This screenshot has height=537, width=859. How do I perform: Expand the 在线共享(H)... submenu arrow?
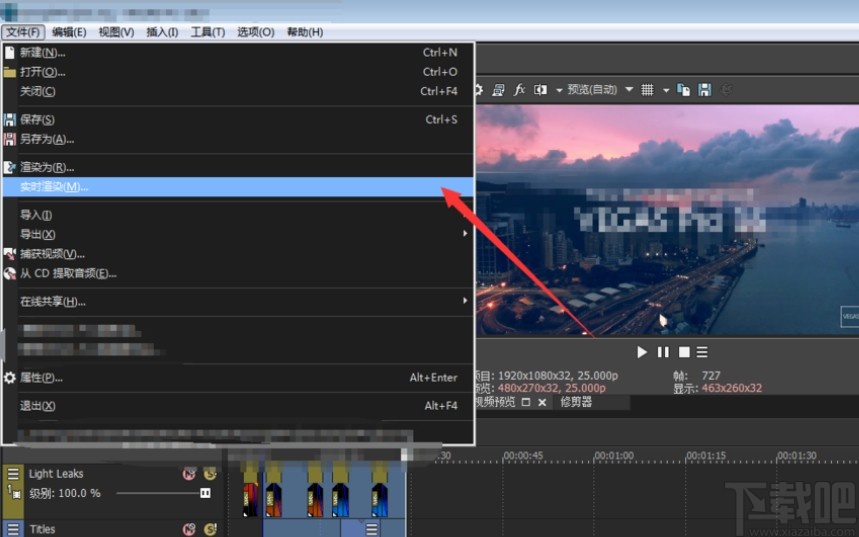coord(465,301)
